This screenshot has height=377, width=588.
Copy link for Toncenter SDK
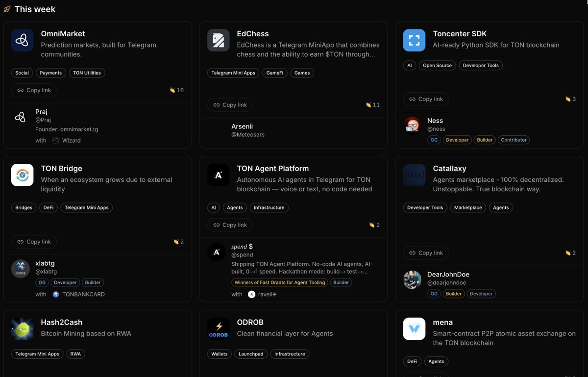(426, 99)
